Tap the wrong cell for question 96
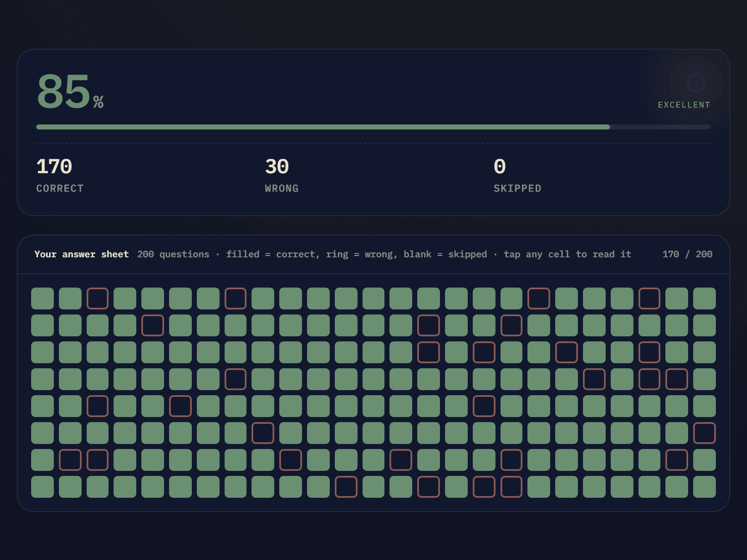The image size is (747, 560). 594,379
